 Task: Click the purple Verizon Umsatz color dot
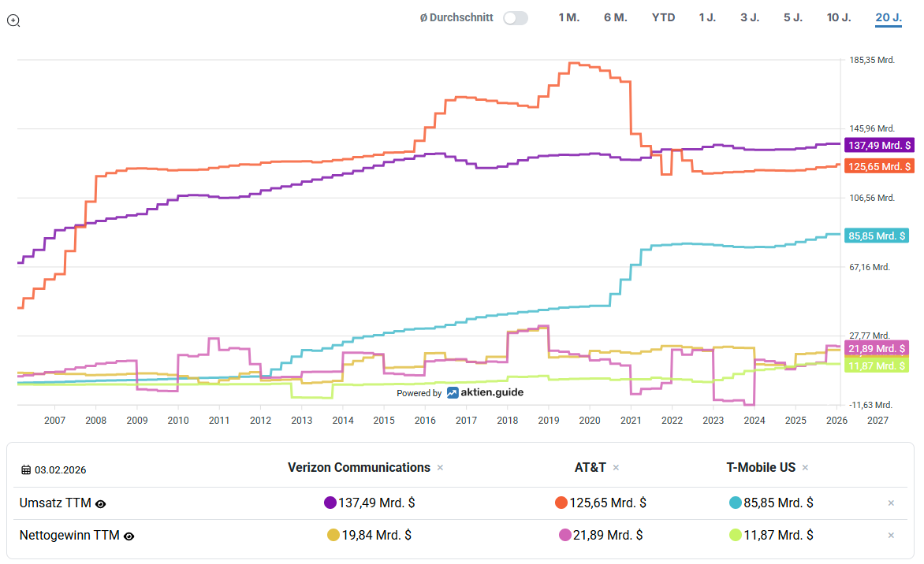pos(330,503)
